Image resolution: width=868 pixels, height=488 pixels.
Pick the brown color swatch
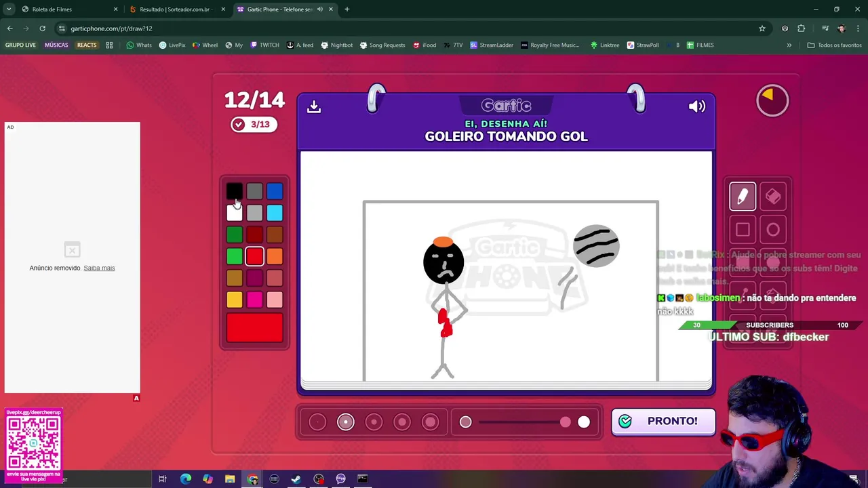275,235
